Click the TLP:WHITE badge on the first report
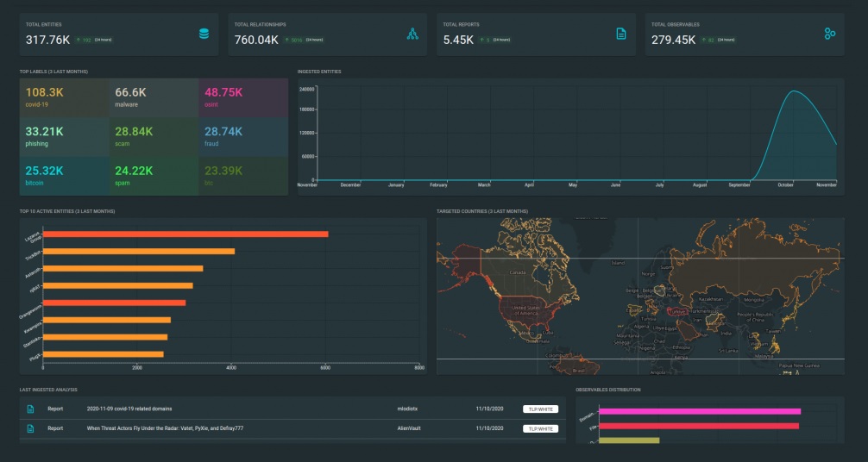 540,409
